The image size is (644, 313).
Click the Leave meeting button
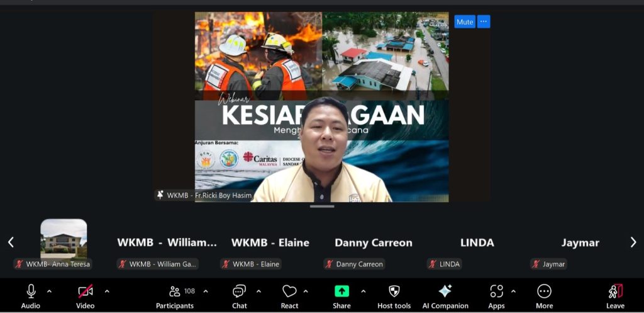pyautogui.click(x=615, y=295)
